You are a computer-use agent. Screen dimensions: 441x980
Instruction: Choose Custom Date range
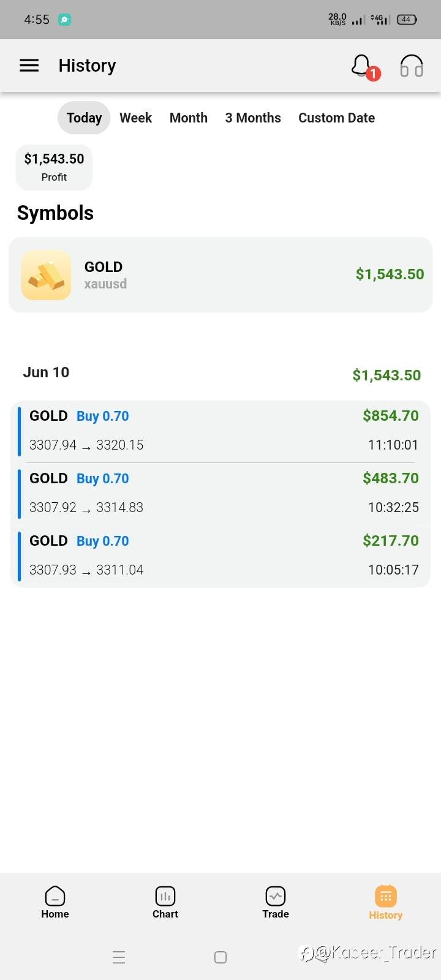(x=336, y=118)
